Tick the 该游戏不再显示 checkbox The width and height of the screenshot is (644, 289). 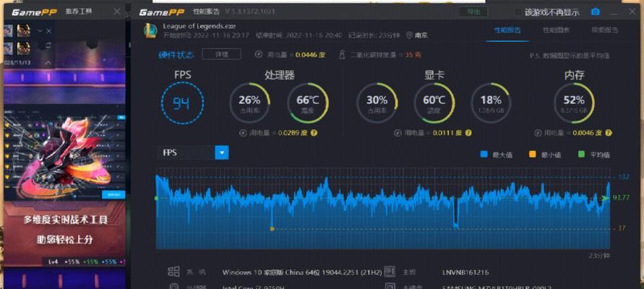(x=518, y=12)
